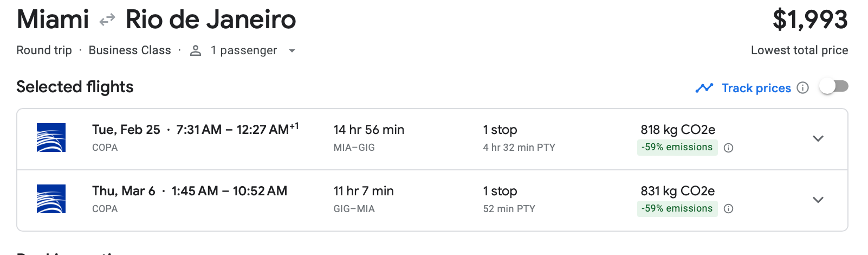The width and height of the screenshot is (868, 255).
Task: Click the passenger person icon
Action: (196, 50)
